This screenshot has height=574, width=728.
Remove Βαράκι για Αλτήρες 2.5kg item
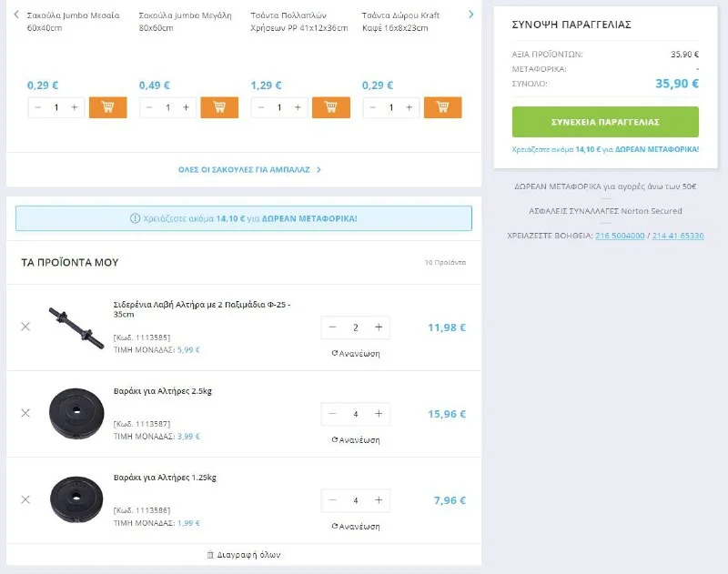click(25, 413)
